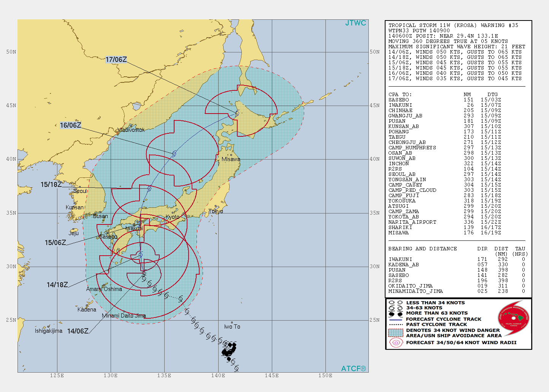Click the '34-63 knots' legend cyclone symbols

click(x=396, y=308)
